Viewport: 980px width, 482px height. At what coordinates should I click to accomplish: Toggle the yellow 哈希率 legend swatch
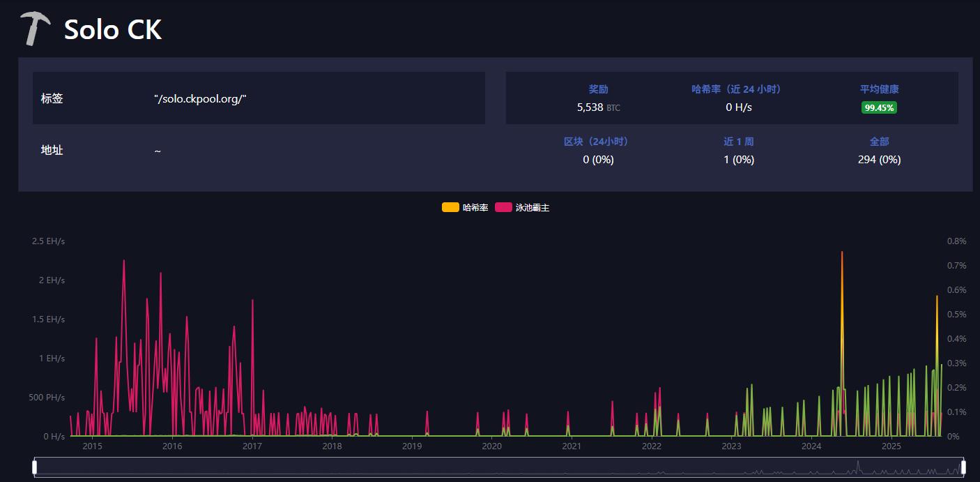[x=450, y=208]
